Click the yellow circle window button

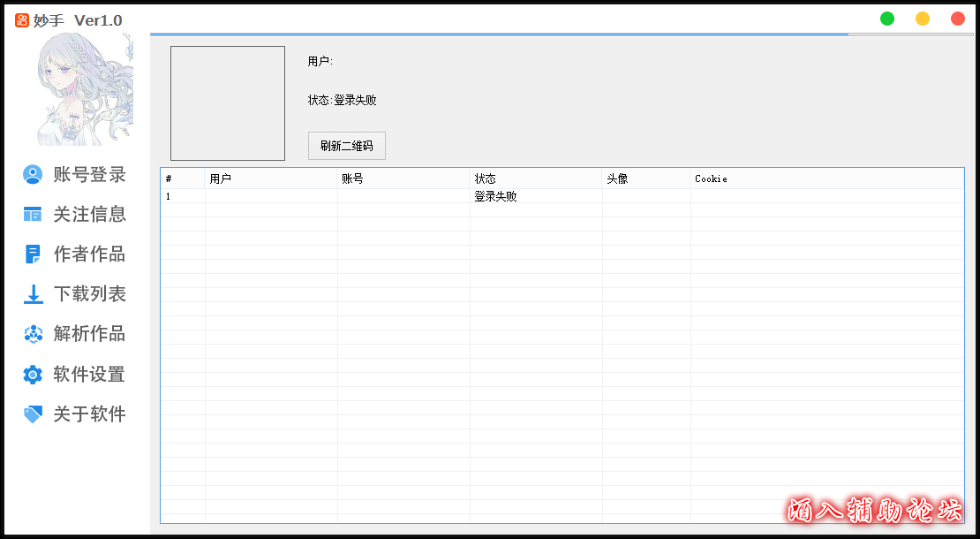923,19
